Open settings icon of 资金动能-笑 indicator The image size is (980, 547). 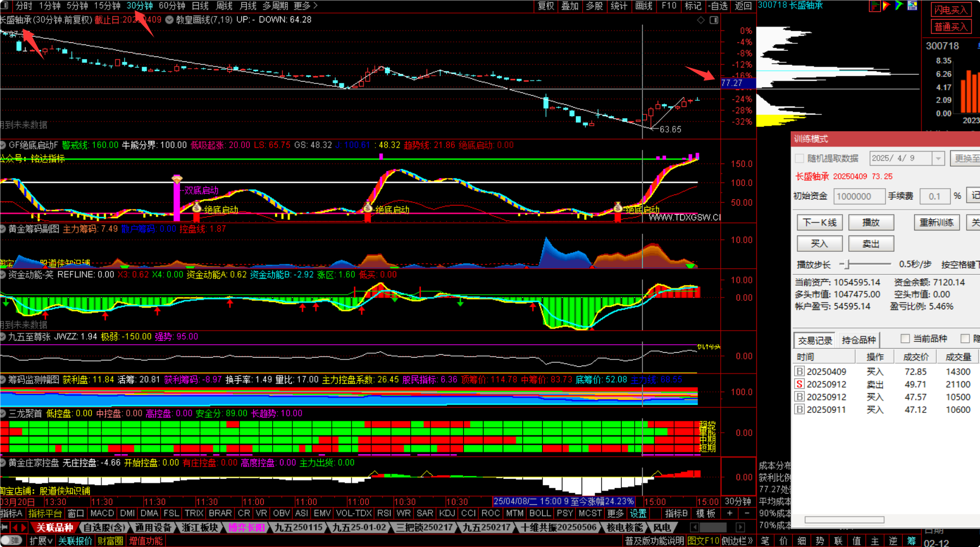[x=3, y=275]
